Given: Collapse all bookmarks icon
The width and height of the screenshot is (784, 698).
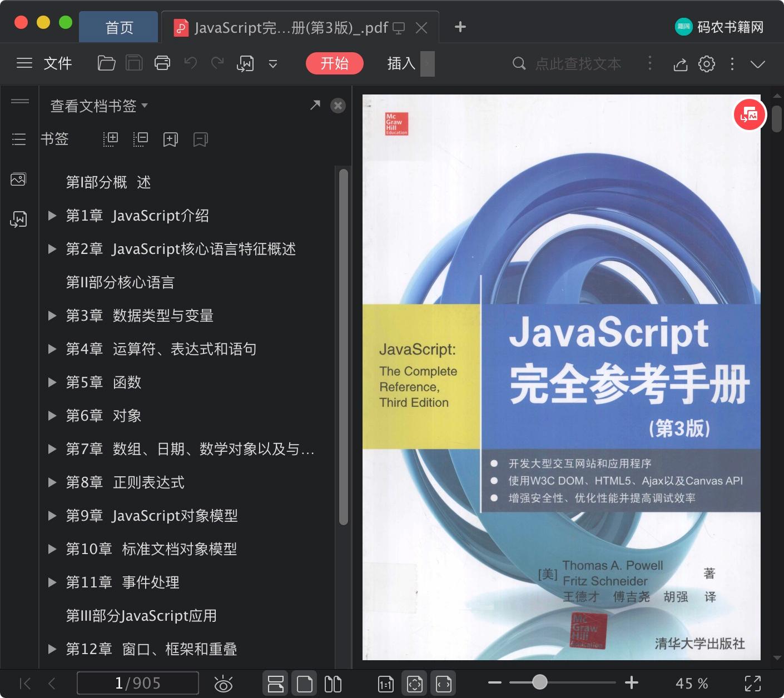Looking at the screenshot, I should (141, 139).
